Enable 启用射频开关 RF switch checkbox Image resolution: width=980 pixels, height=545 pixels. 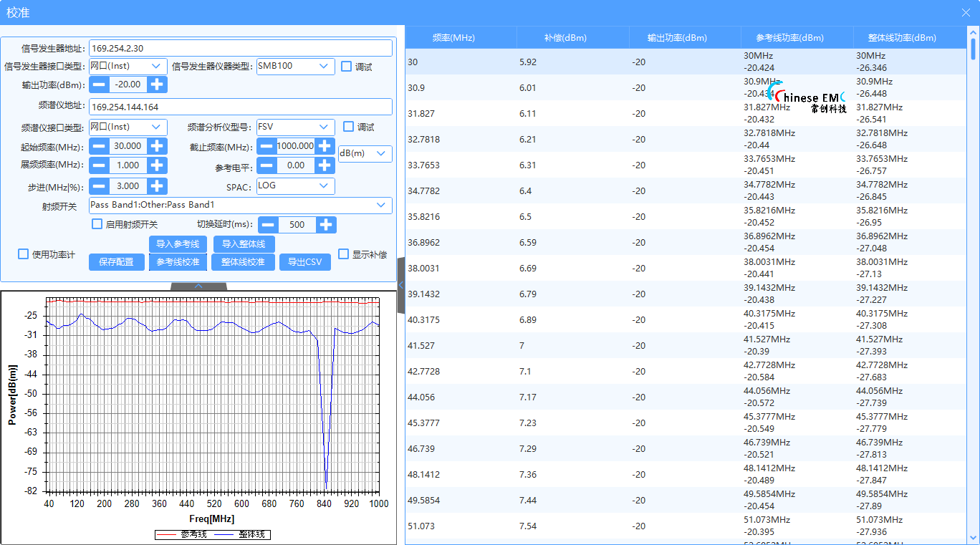point(97,223)
